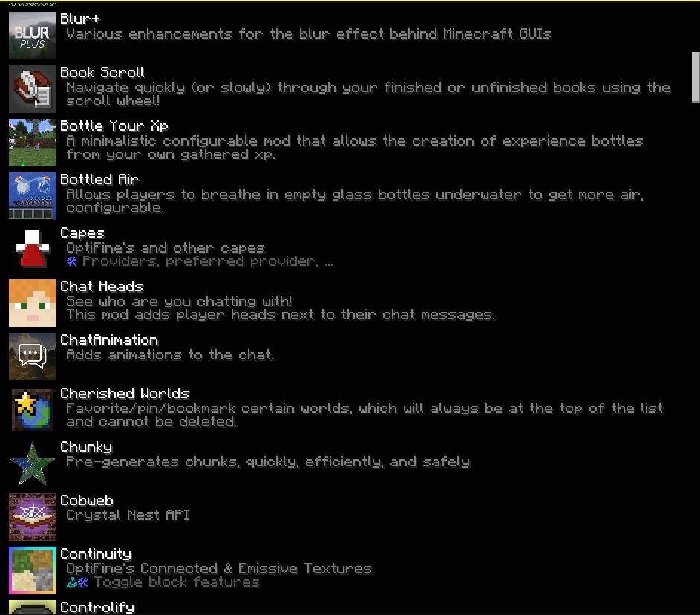Screen dimensions: 700x615
Task: Click 'Navigate quickly (or slowly)' description
Action: pyautogui.click(x=368, y=94)
